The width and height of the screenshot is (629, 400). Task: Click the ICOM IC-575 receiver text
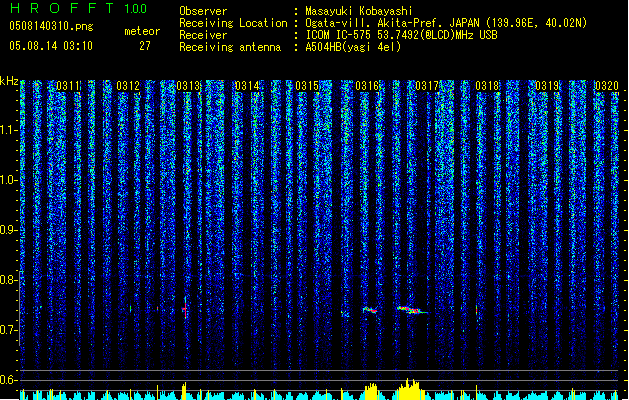click(402, 35)
